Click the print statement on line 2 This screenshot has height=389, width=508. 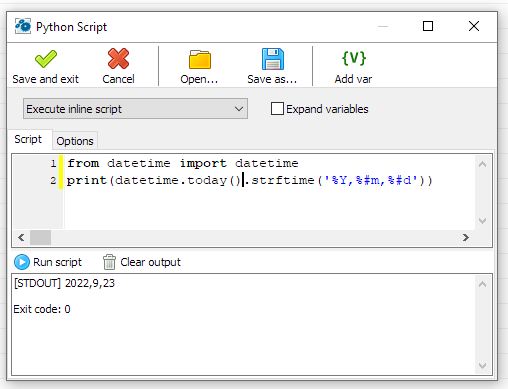[250, 180]
